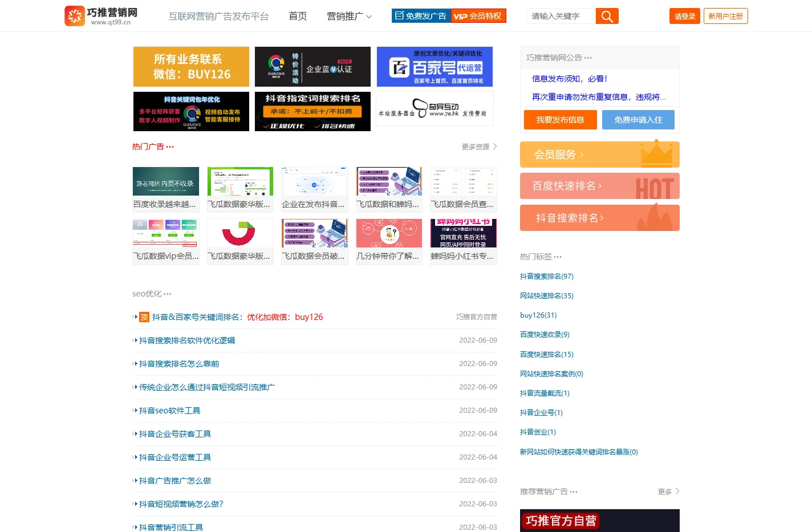Open 蝉妈妈小红书专... ad thumbnail
Screen dimensions: 812x532
pyautogui.click(x=464, y=242)
